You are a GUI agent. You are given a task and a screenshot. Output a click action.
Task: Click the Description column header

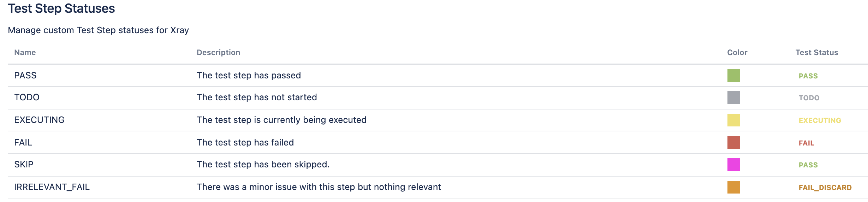click(x=218, y=53)
